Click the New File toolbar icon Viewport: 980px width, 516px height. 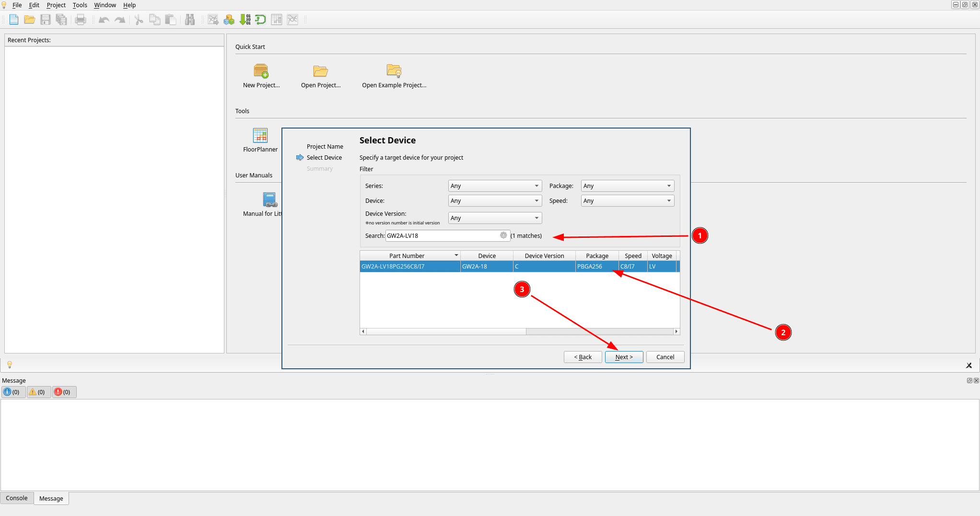(14, 20)
